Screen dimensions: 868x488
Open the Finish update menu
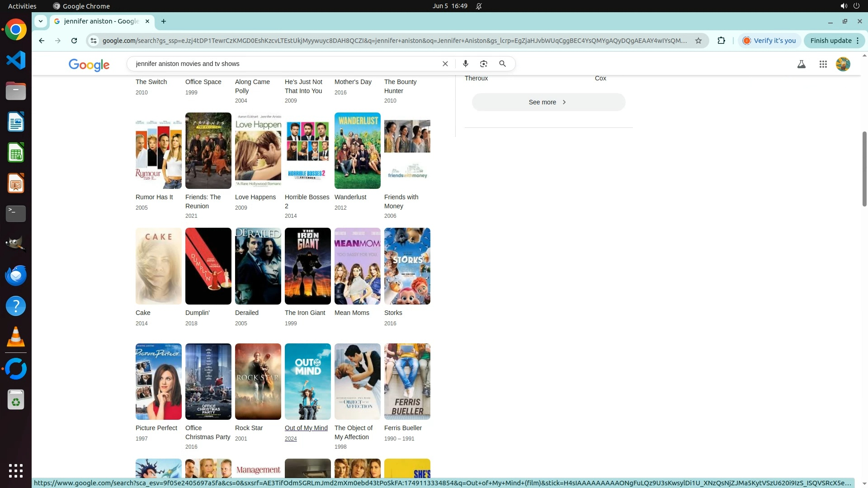(x=834, y=41)
